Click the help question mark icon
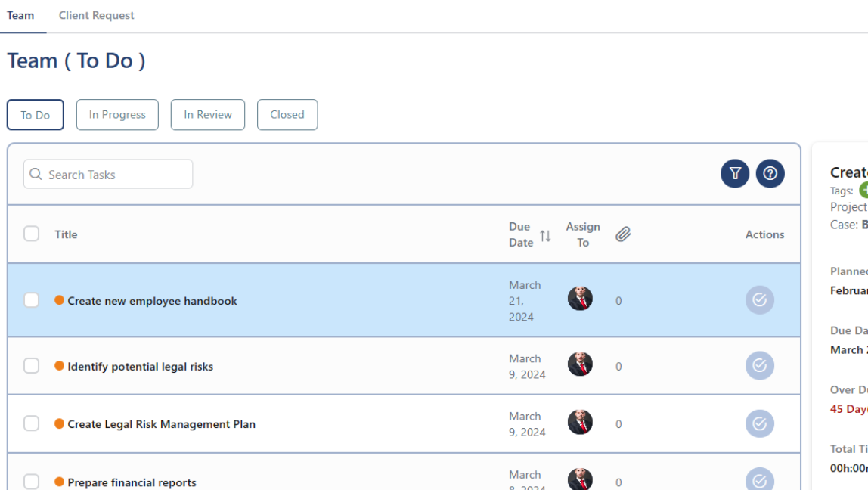The image size is (868, 490). pyautogui.click(x=770, y=173)
